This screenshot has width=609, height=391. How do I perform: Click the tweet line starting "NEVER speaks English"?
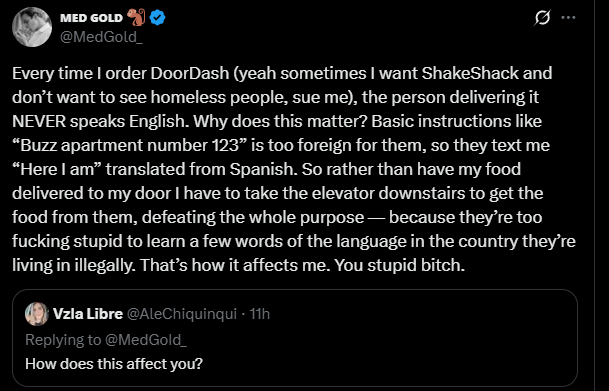pos(277,122)
